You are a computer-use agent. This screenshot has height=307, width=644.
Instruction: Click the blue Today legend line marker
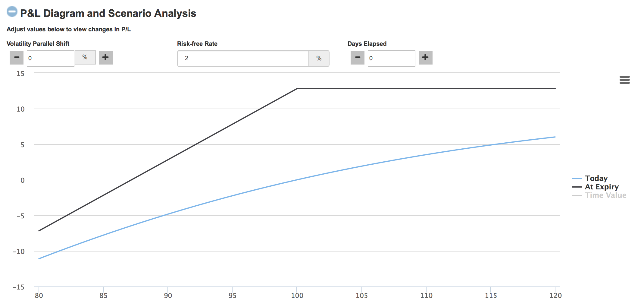[577, 179]
